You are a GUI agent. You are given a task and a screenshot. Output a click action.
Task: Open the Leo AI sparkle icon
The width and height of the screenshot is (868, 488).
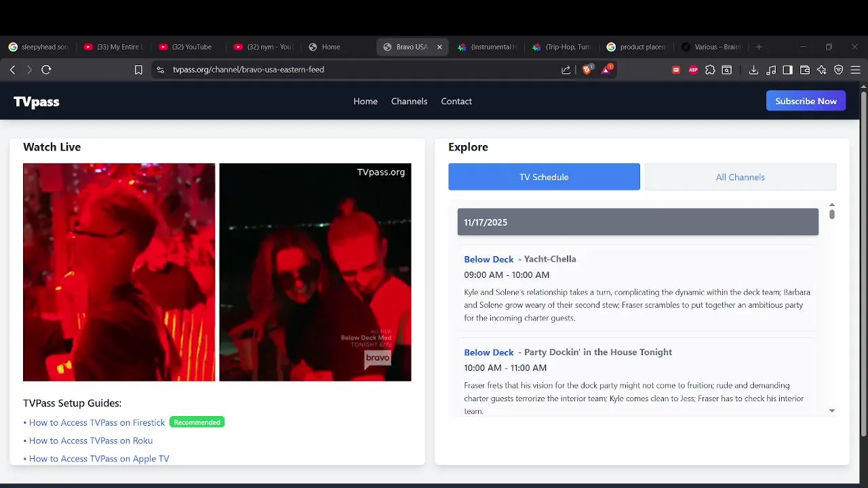click(822, 70)
